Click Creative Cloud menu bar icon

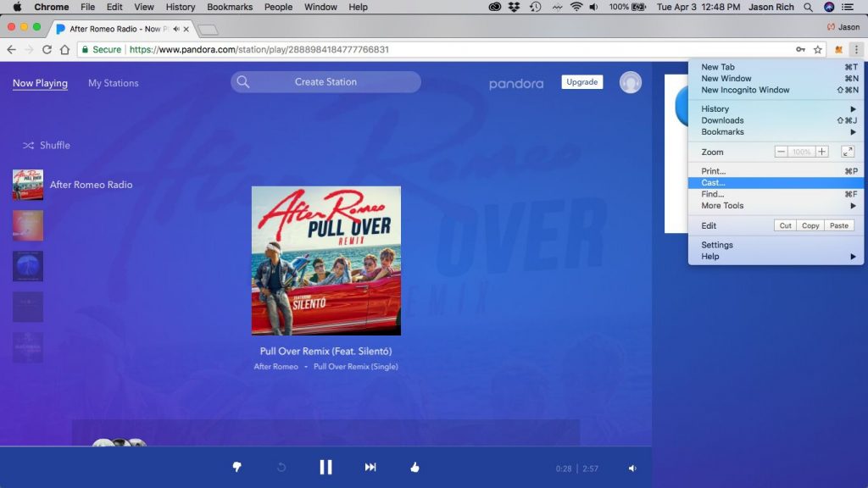[x=495, y=7]
